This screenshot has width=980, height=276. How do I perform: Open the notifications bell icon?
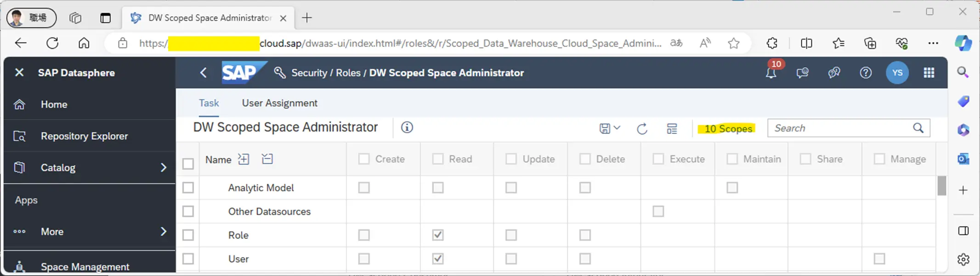pos(771,73)
